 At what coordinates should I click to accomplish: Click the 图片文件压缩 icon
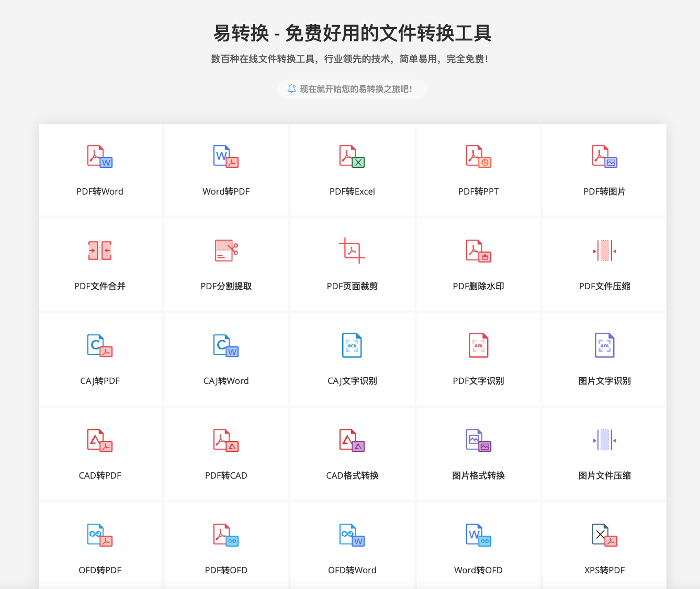coord(605,440)
